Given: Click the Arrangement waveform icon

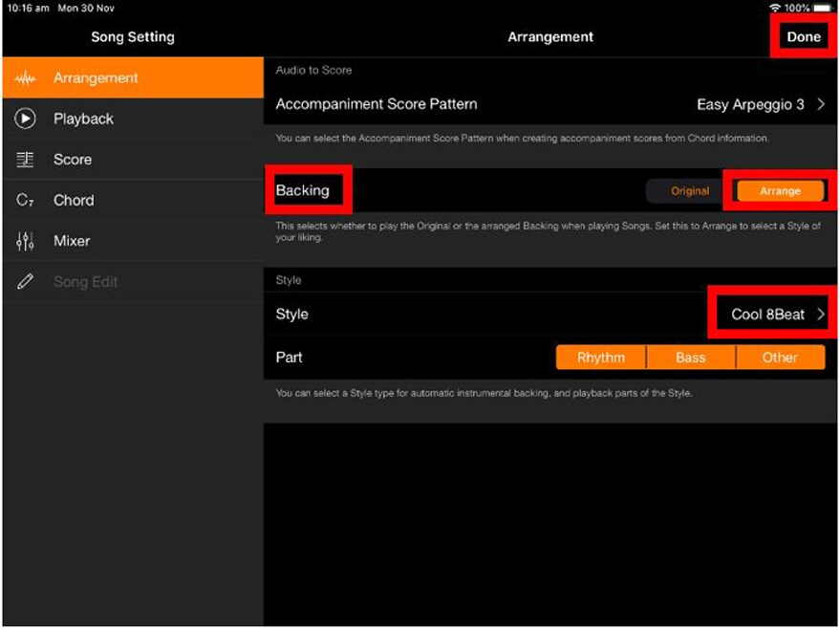Looking at the screenshot, I should point(26,78).
